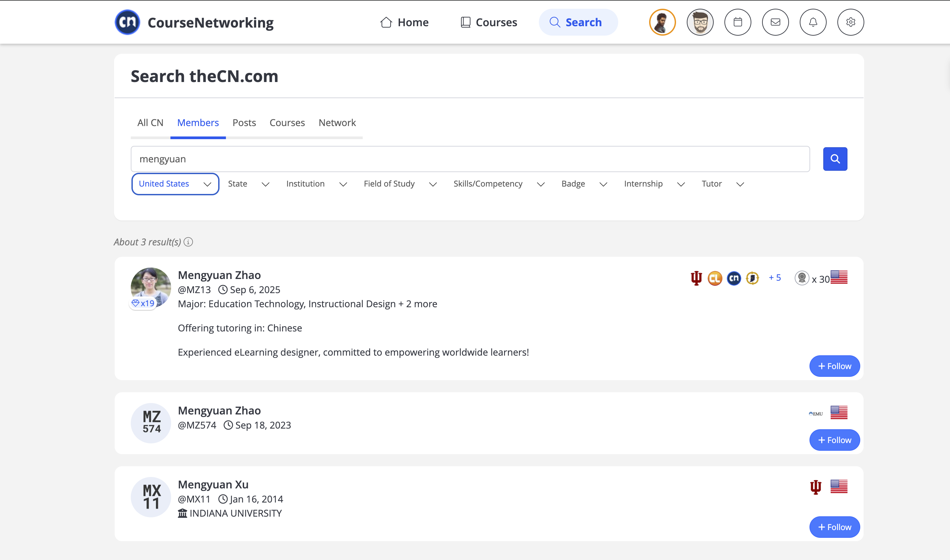The image size is (950, 560).
Task: Open the MZ 574 avatar
Action: click(151, 423)
